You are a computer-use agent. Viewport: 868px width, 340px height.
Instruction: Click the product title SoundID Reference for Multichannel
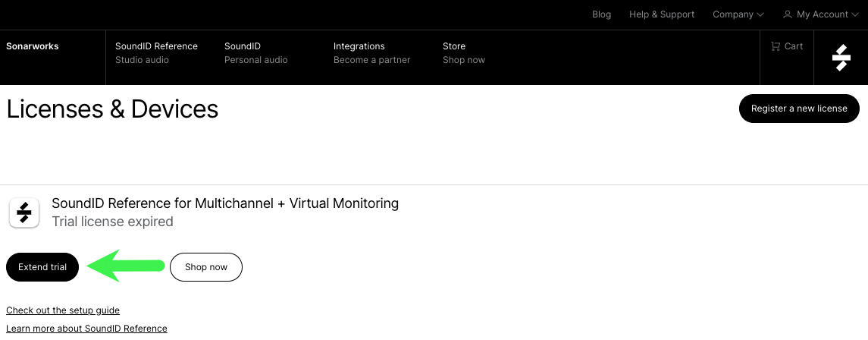click(x=224, y=203)
